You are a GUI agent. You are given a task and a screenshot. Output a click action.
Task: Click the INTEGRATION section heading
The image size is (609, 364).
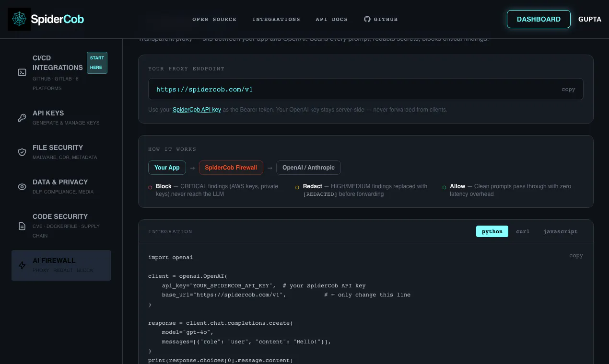[x=170, y=231]
